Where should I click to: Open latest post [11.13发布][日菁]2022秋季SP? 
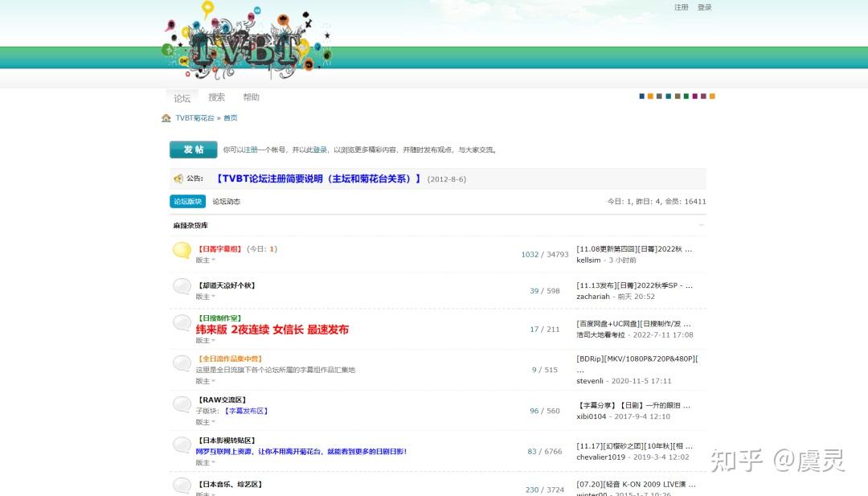[x=634, y=285]
